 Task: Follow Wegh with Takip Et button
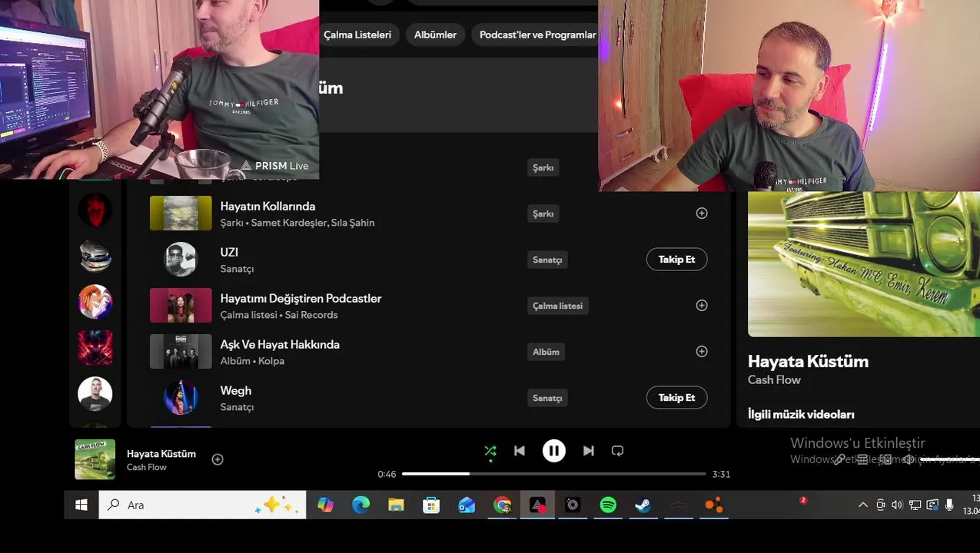click(676, 398)
